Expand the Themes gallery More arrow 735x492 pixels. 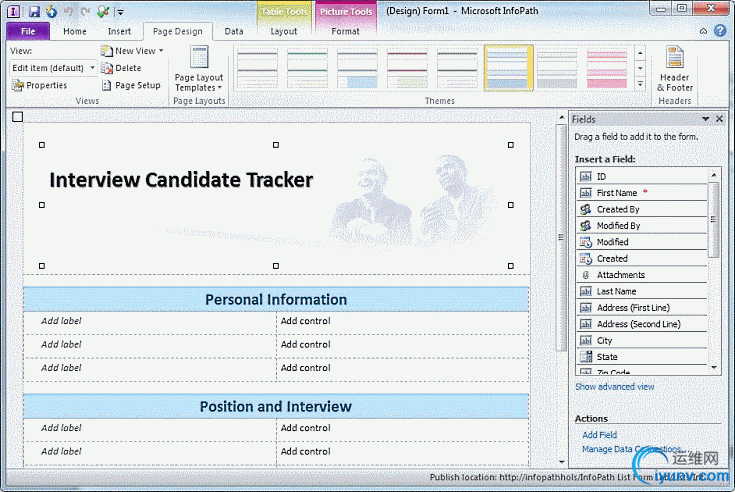[640, 84]
